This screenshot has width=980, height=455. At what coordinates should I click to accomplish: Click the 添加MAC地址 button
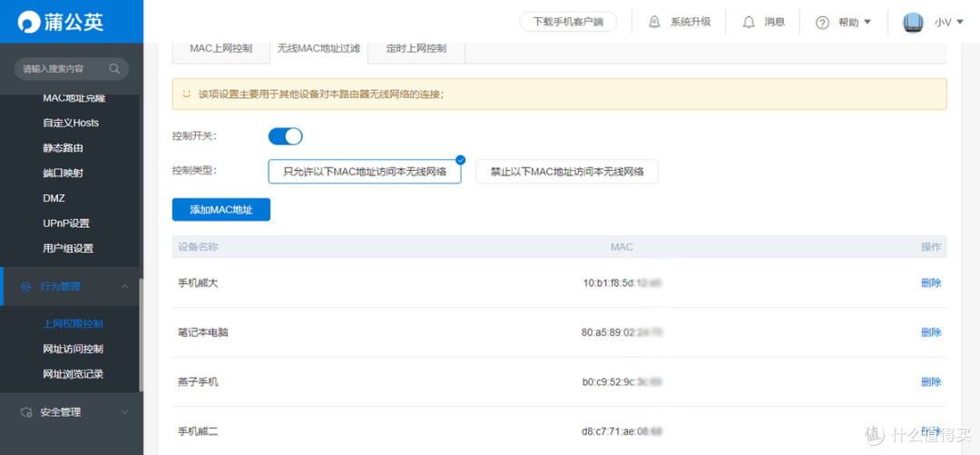[x=221, y=210]
